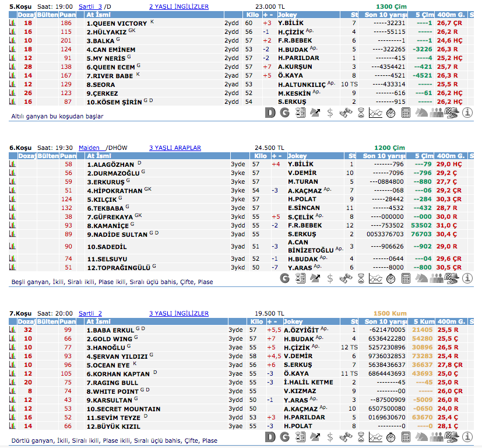
Task: Click the Puan column header in race 5
Action: [68, 15]
